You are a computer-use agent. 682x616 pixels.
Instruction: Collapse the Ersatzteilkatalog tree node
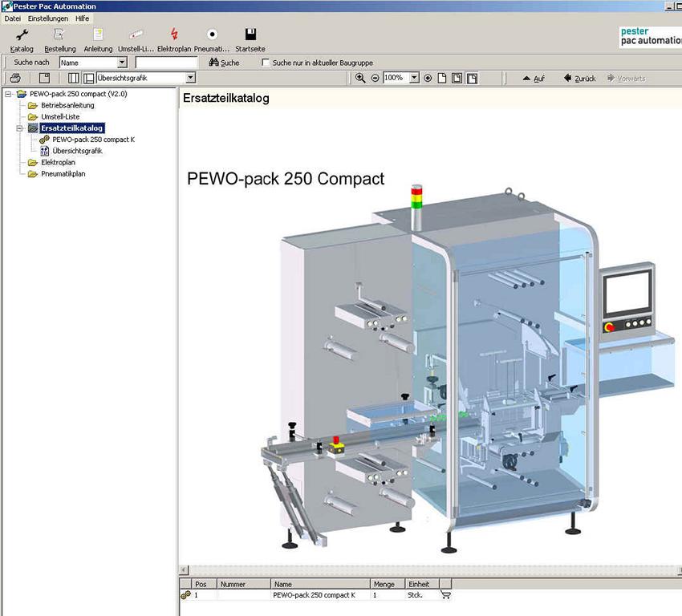pyautogui.click(x=19, y=128)
